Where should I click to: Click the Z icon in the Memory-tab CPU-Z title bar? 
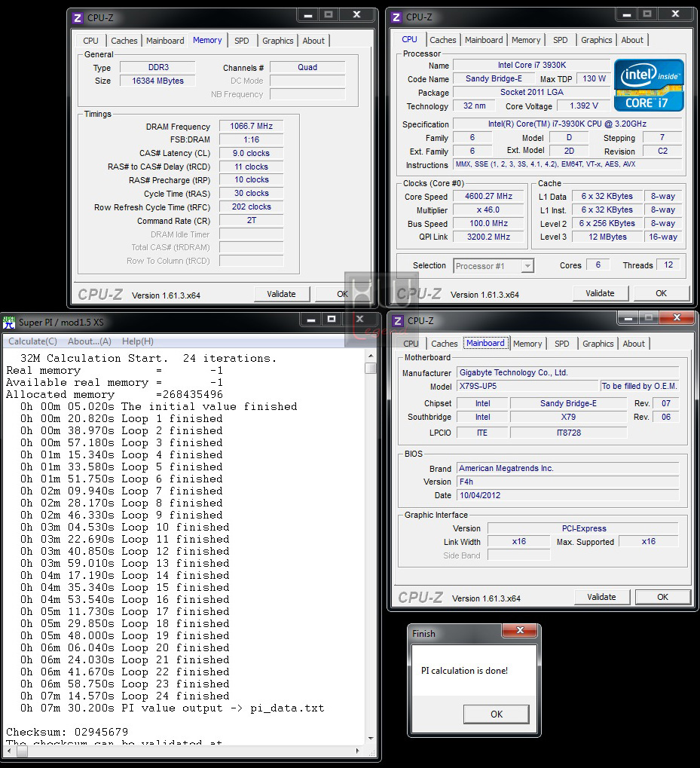click(x=78, y=18)
